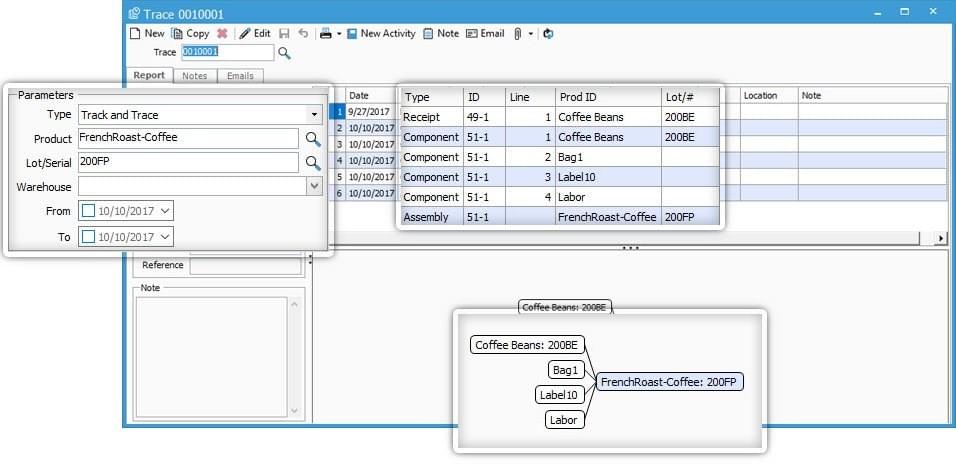Click the 200FP lot cell in table

[690, 217]
